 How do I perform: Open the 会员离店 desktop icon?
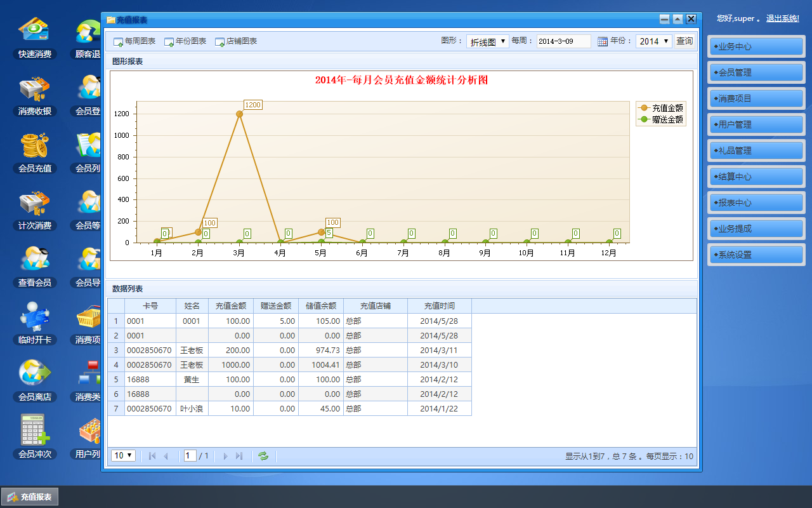pos(35,382)
